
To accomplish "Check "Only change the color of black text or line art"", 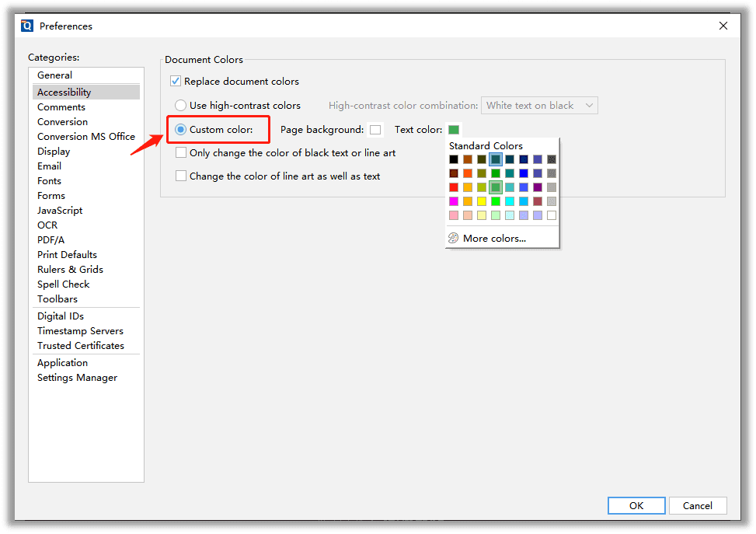I will (x=180, y=153).
